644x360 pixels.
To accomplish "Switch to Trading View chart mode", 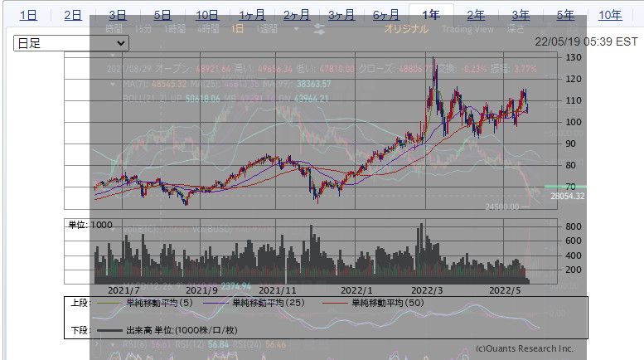I will pyautogui.click(x=467, y=28).
